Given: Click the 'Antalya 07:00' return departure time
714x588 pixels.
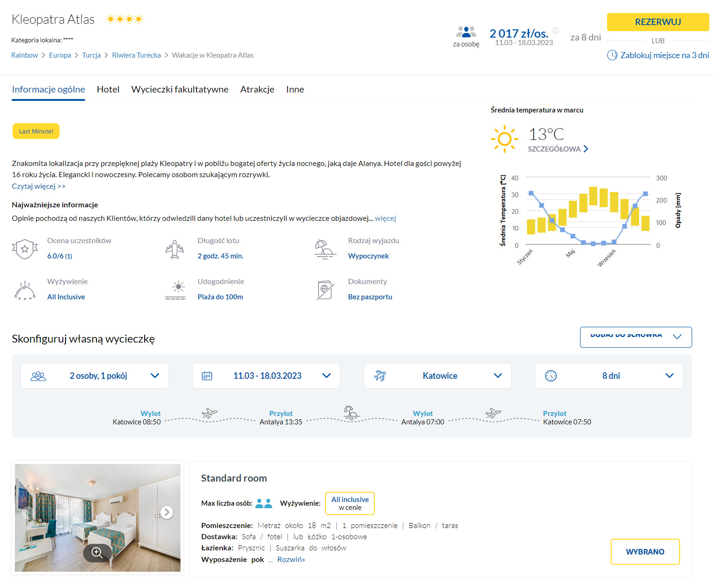Looking at the screenshot, I should pos(423,422).
